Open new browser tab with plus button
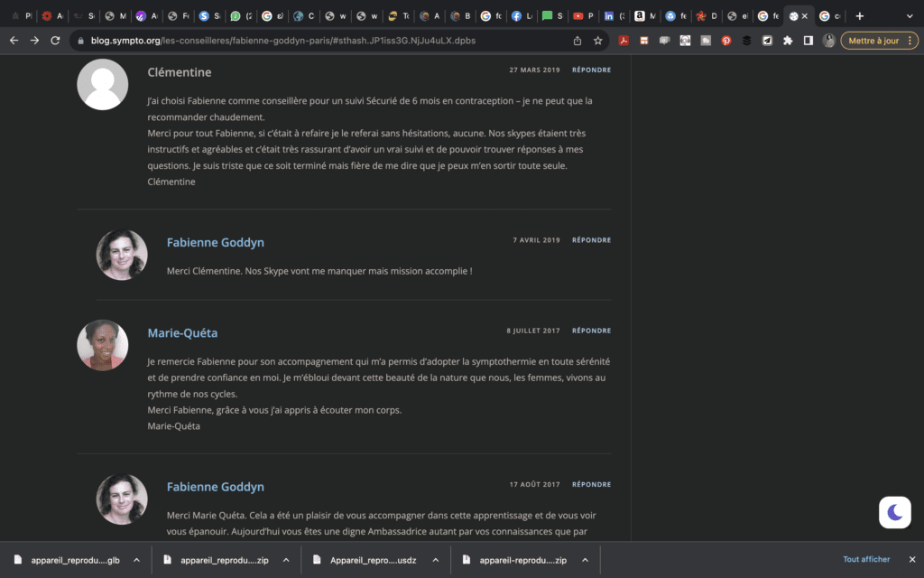This screenshot has height=578, width=924. (x=859, y=16)
